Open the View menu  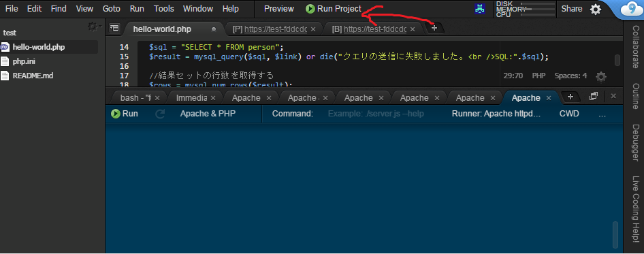tap(84, 9)
